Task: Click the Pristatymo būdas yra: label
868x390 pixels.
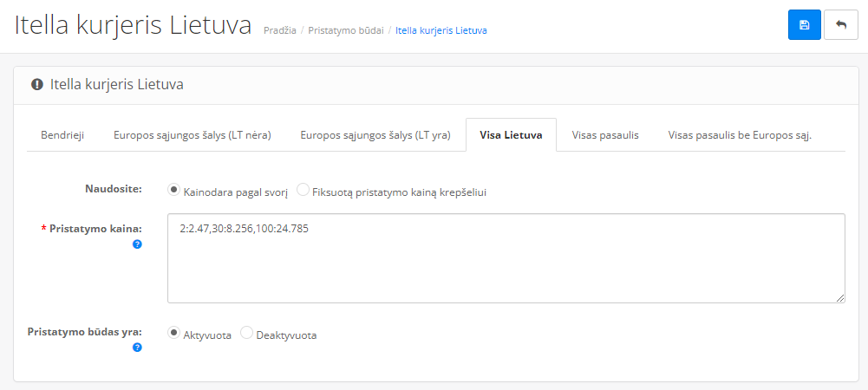Action: point(85,332)
